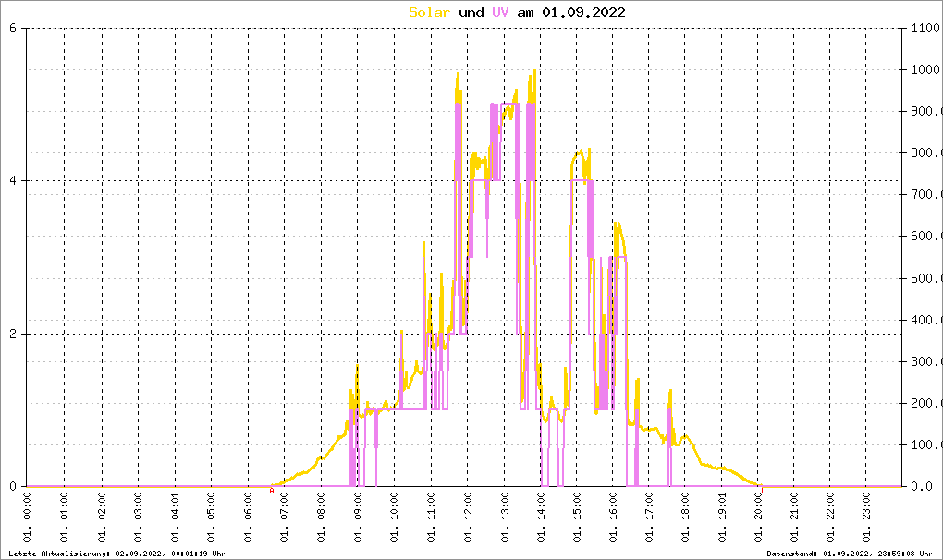Select the date '01.09.2022' in the chart title
The image size is (943, 560).
click(583, 12)
